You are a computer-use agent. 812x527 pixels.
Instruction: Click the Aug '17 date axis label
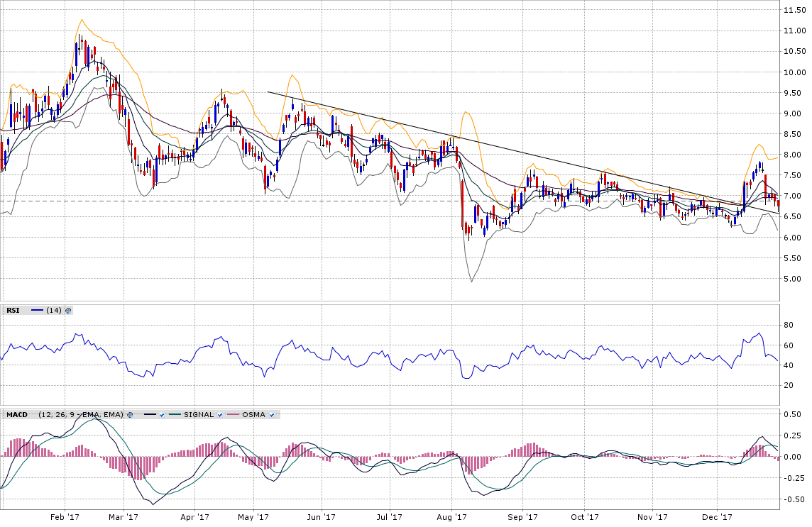pos(451,518)
